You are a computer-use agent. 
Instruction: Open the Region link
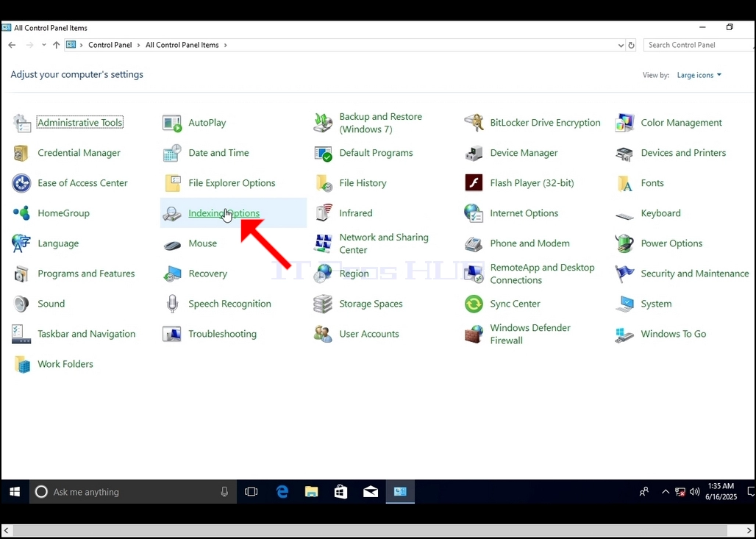(x=354, y=274)
